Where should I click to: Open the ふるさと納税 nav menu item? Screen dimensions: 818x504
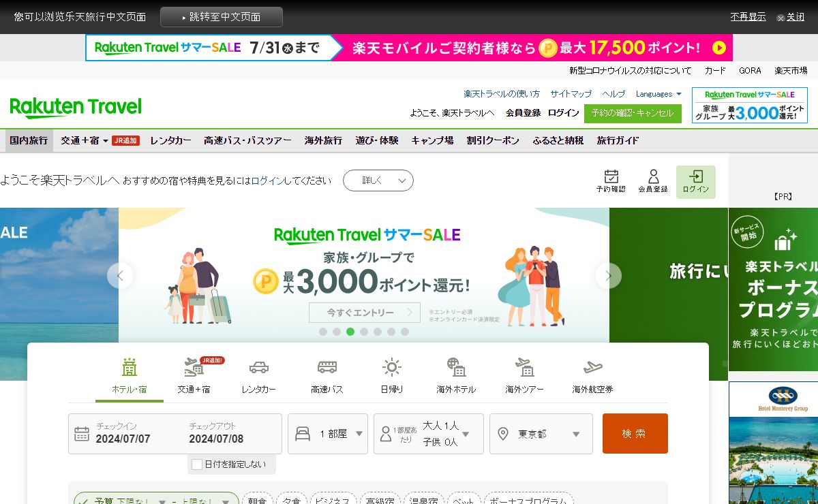coord(558,141)
